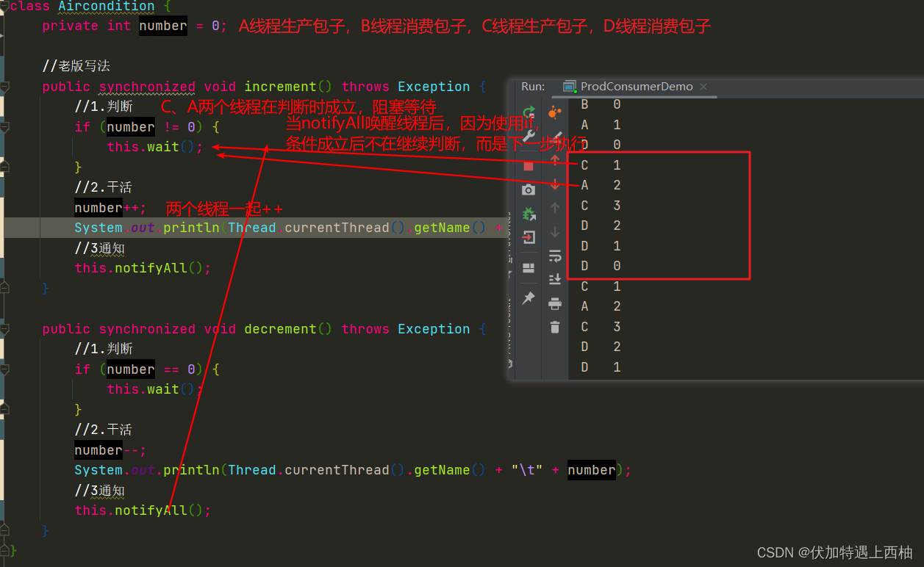Click the console output row 'A 1'

pyautogui.click(x=602, y=125)
